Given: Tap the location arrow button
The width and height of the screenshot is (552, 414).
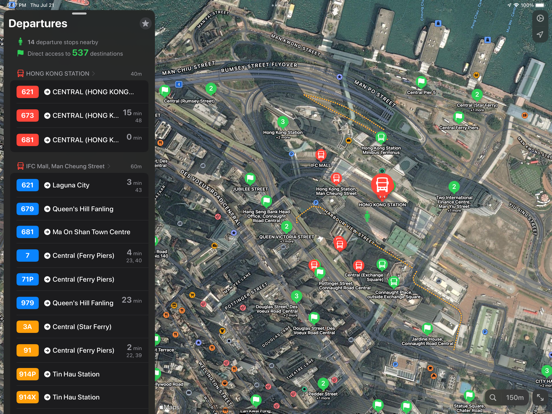Looking at the screenshot, I should pyautogui.click(x=540, y=34).
